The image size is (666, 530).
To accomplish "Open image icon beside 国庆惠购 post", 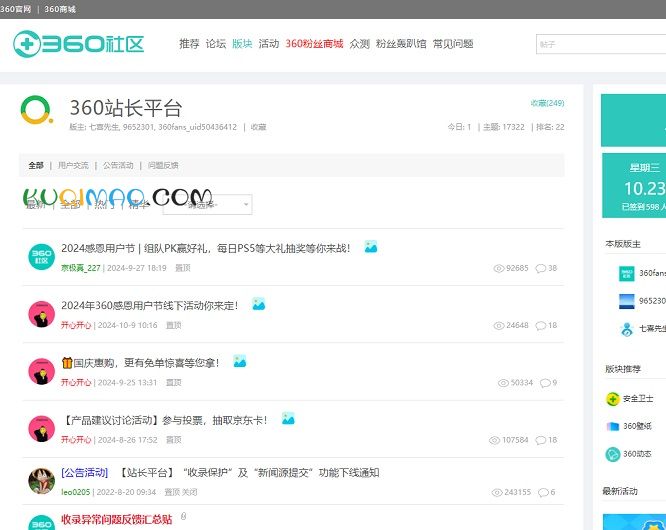I will 240,361.
